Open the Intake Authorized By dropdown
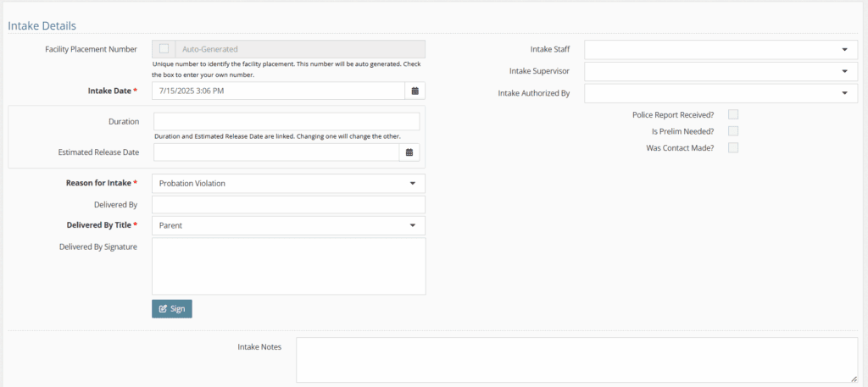 point(721,93)
